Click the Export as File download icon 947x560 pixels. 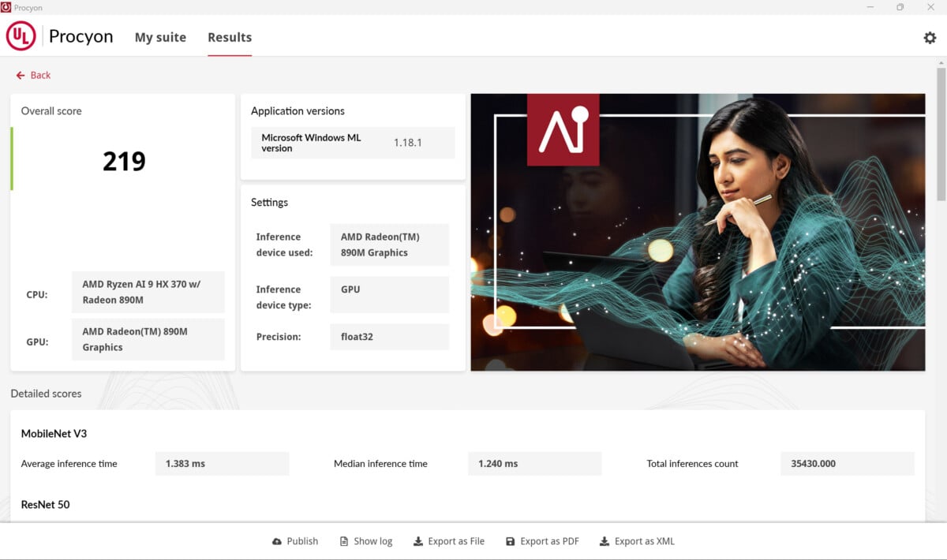pos(418,542)
